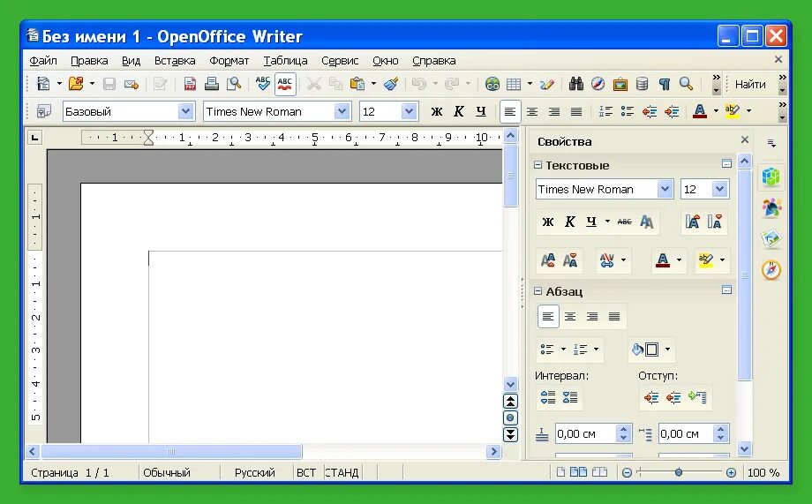Click the Export as PDF icon
The height and width of the screenshot is (504, 812).
point(190,84)
